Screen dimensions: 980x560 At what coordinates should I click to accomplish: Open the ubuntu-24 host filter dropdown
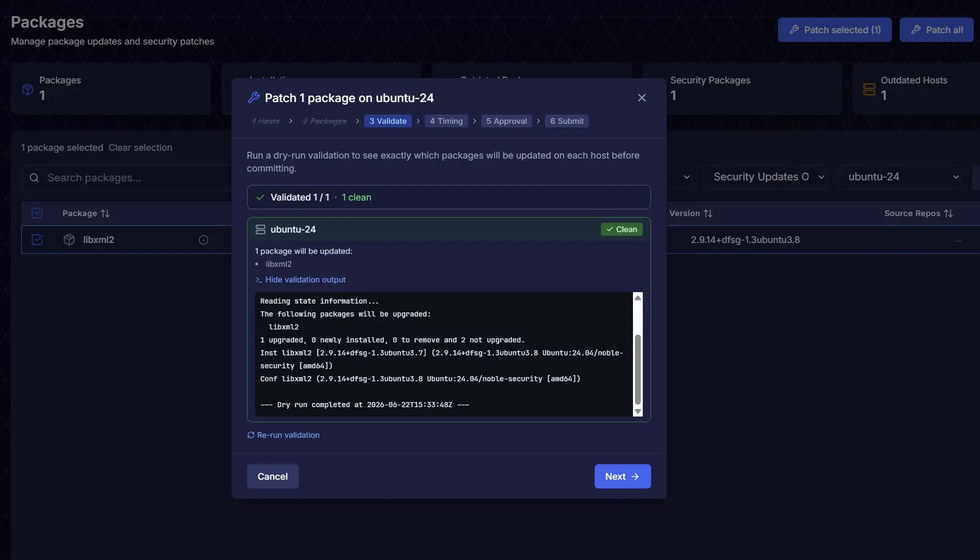pyautogui.click(x=899, y=177)
